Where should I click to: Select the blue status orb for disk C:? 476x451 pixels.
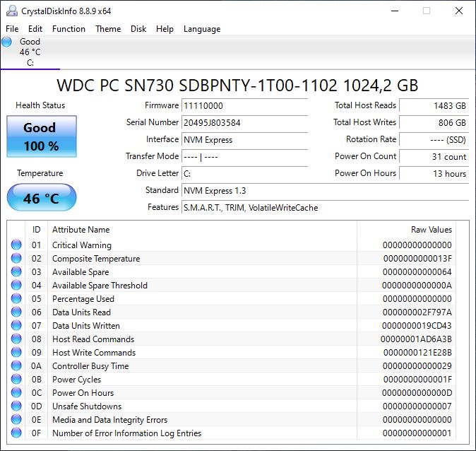(6, 42)
